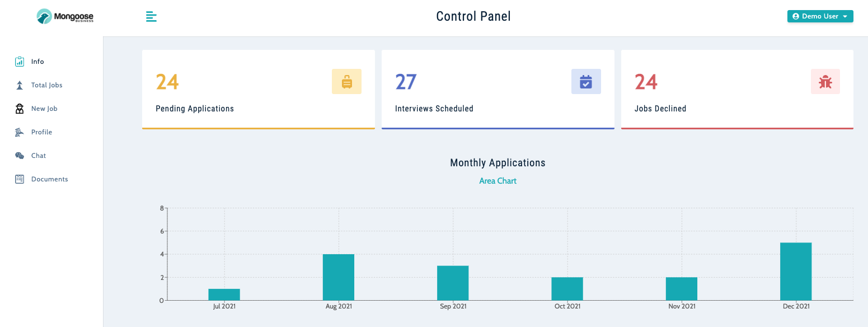Click the Chat bubbles icon
Viewport: 868px width, 327px height.
click(x=20, y=156)
